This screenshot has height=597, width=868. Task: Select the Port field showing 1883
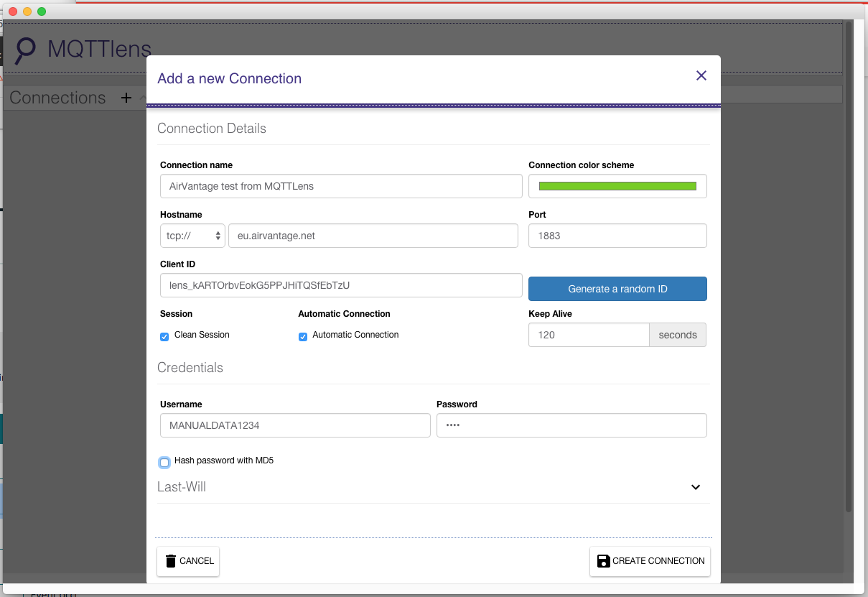click(x=617, y=236)
